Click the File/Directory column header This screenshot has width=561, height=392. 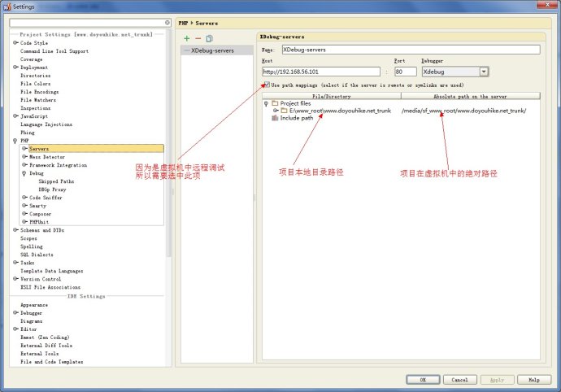(332, 96)
